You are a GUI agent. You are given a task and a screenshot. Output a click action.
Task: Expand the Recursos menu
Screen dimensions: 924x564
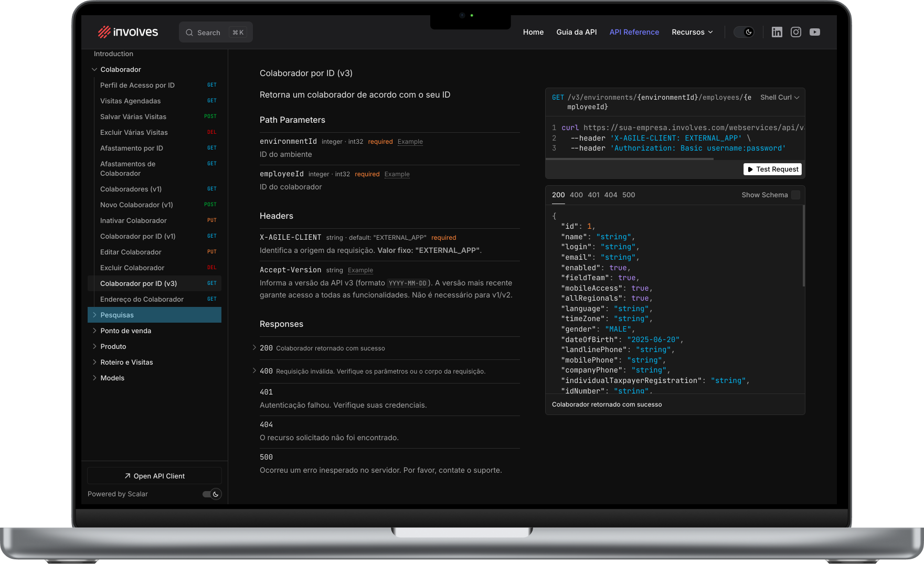(692, 32)
